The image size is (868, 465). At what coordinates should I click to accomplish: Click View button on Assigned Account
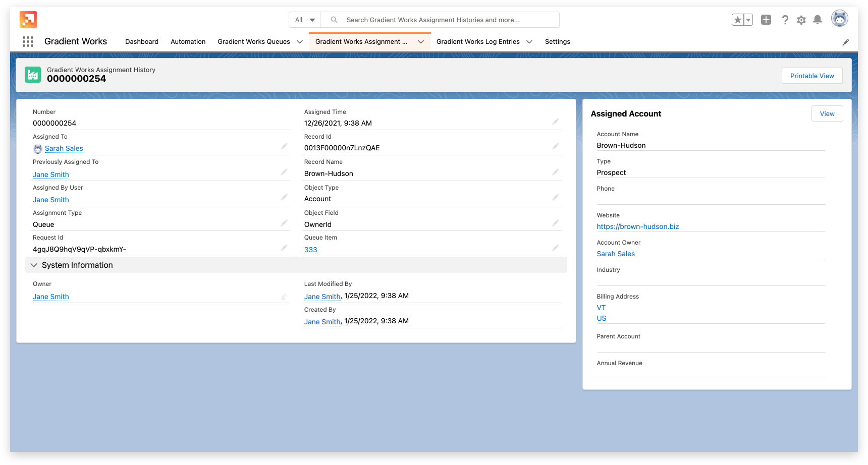pyautogui.click(x=827, y=113)
